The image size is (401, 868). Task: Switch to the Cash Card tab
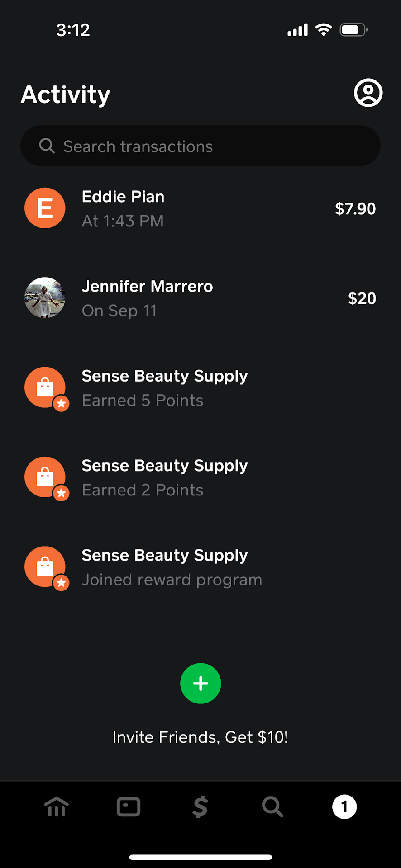[x=129, y=807]
